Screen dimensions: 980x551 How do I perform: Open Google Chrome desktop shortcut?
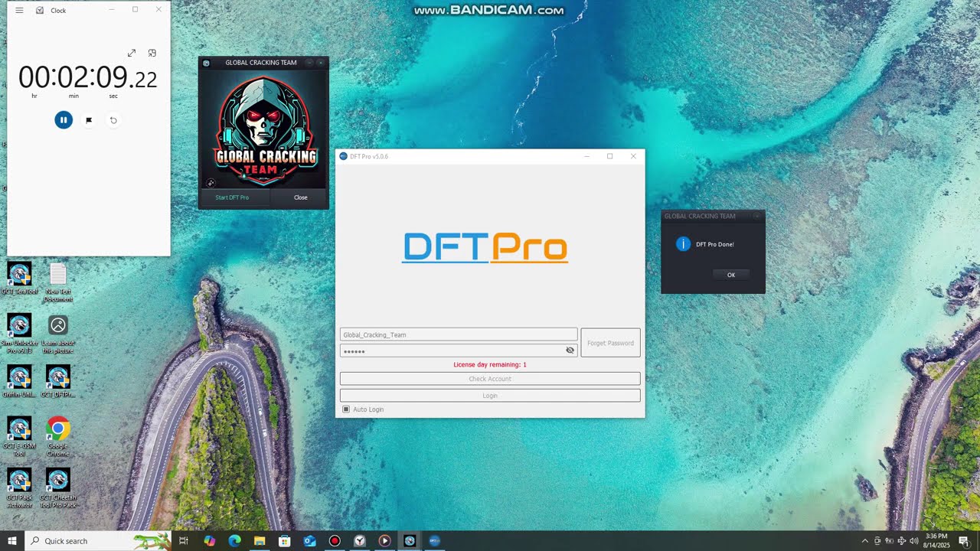click(58, 436)
